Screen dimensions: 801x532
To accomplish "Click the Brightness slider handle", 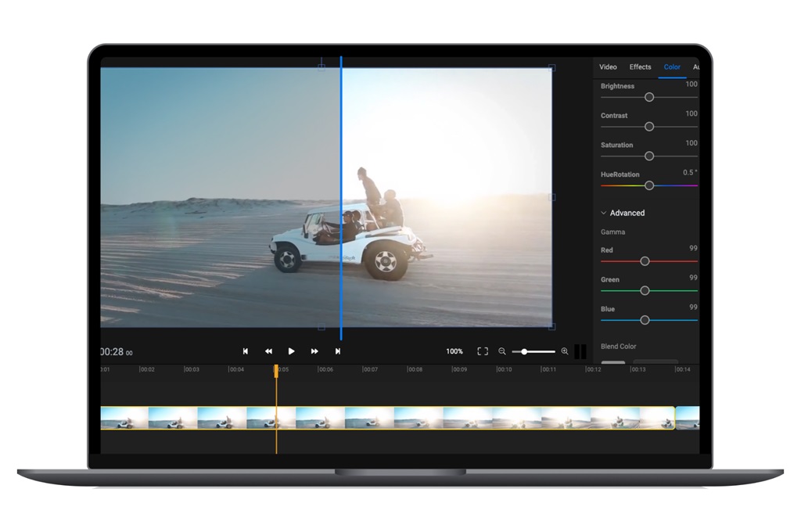I will [x=648, y=97].
